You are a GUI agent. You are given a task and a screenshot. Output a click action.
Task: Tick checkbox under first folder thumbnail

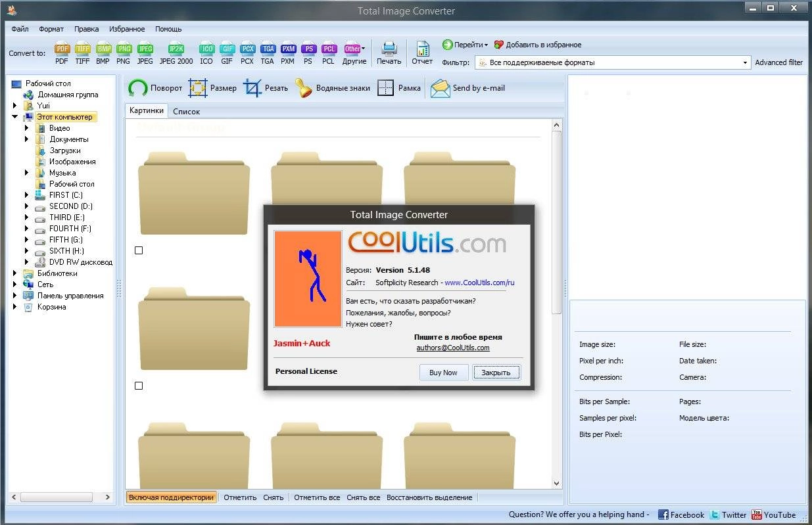pyautogui.click(x=139, y=250)
